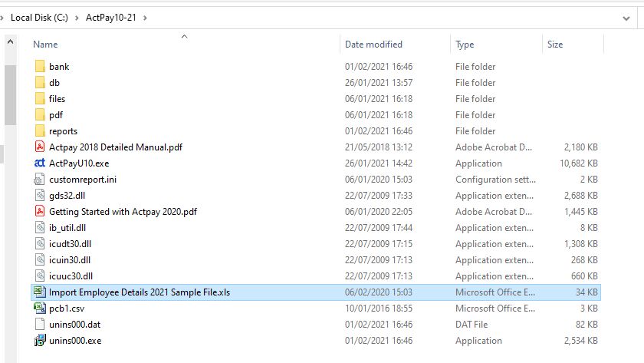Viewport: 644px width, 363px height.
Task: Open the address bar history dropdown arrow
Action: (626, 17)
